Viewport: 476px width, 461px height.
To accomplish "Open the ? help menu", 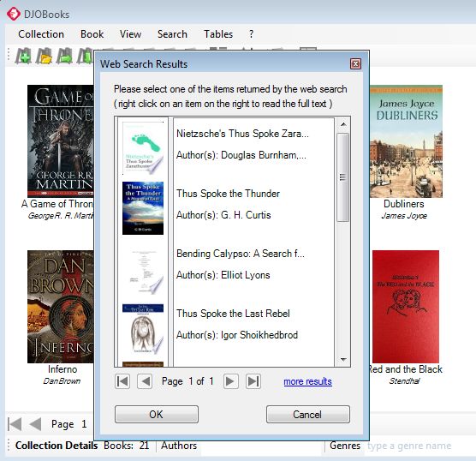I will click(251, 34).
